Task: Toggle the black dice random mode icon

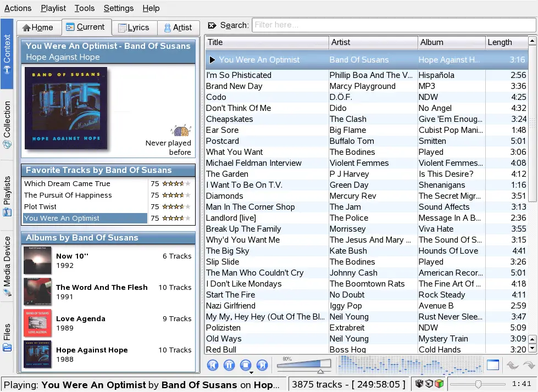Action: point(419,384)
